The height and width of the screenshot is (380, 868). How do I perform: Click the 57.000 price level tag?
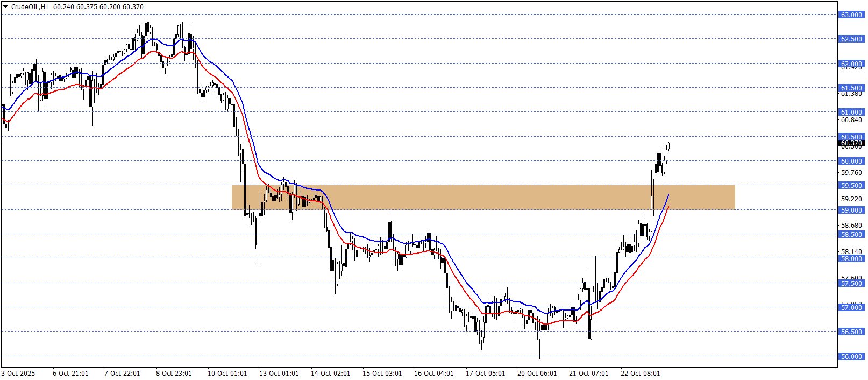(x=851, y=307)
